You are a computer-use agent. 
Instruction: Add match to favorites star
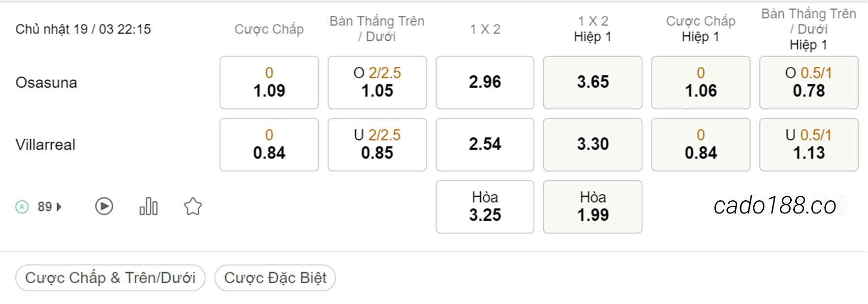[193, 206]
